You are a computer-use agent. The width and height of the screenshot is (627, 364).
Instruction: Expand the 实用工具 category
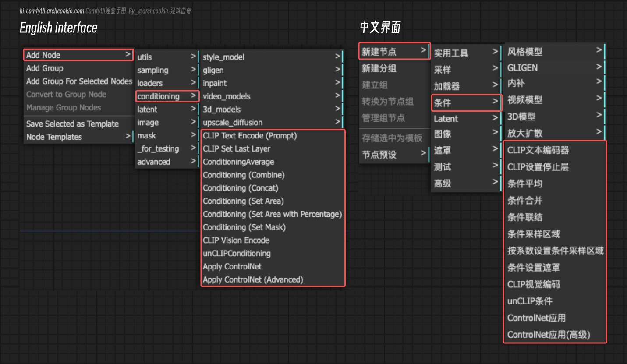coord(467,53)
